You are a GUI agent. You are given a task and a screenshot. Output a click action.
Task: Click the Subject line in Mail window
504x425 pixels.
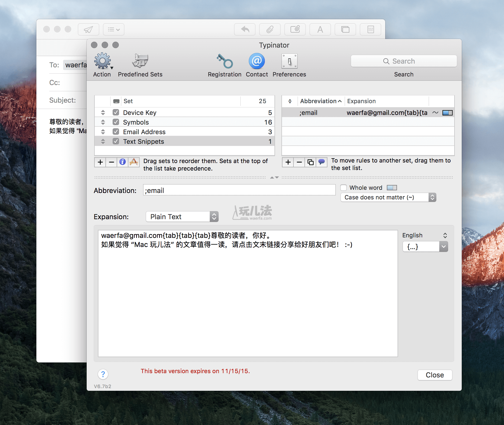(x=68, y=100)
